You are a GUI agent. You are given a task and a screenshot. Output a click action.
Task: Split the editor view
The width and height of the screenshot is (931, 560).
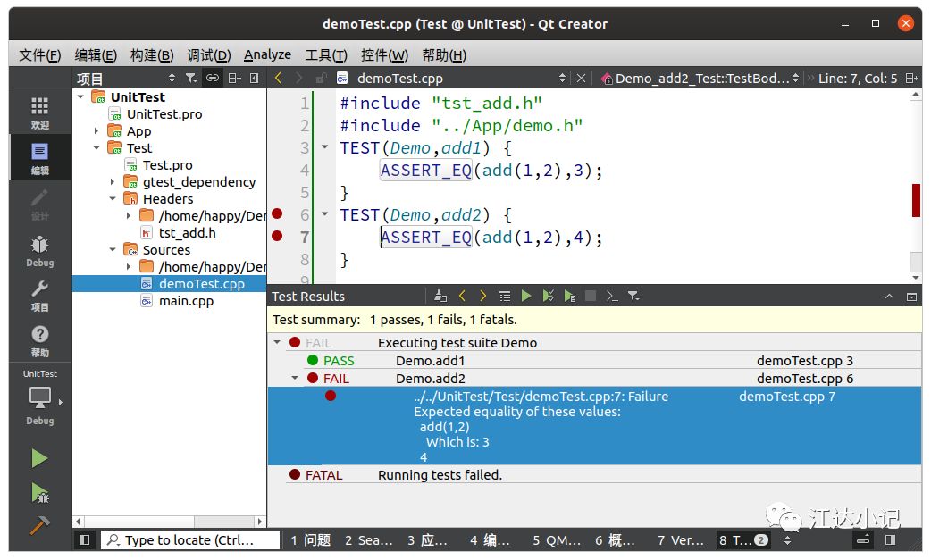click(x=911, y=78)
